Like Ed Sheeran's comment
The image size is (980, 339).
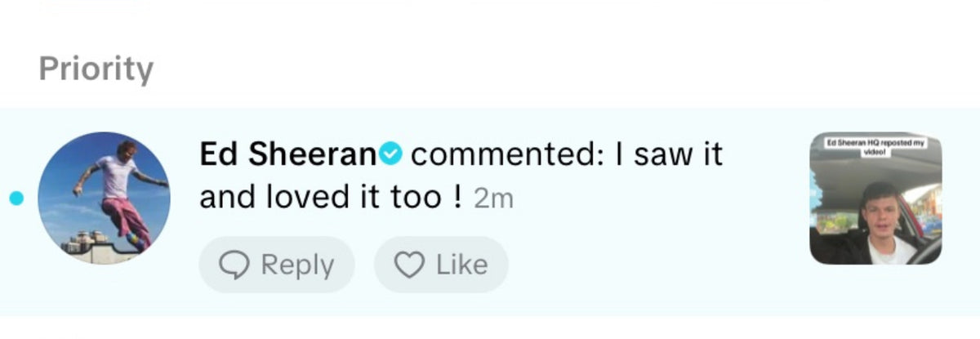pos(441,265)
